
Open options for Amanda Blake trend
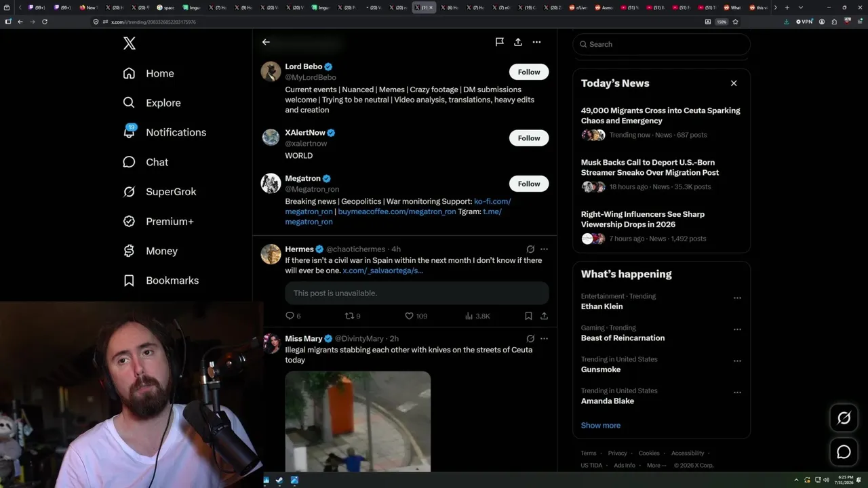point(737,392)
